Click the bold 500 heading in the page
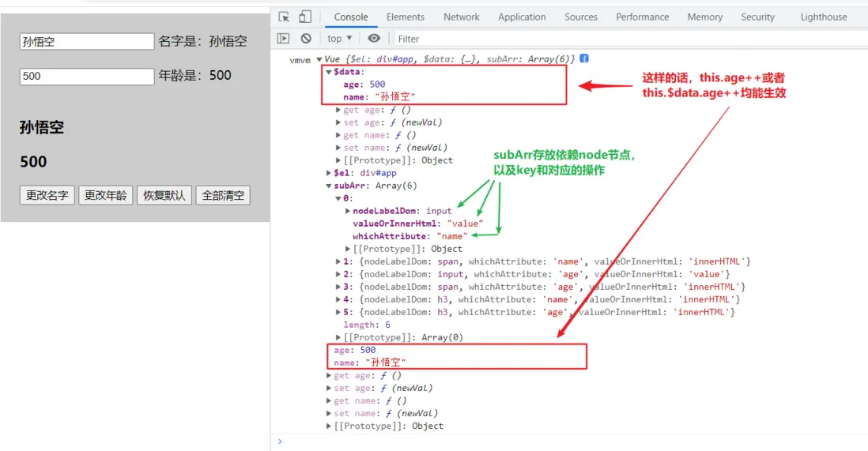 33,162
